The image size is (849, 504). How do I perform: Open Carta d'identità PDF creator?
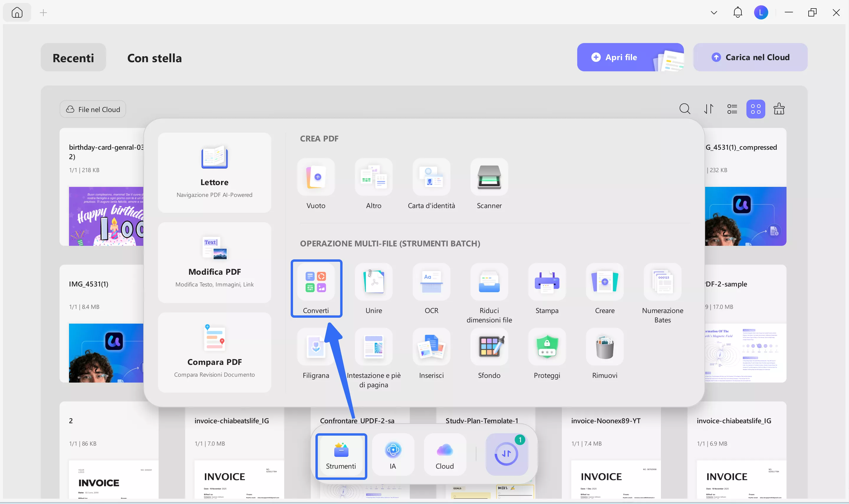point(431,177)
